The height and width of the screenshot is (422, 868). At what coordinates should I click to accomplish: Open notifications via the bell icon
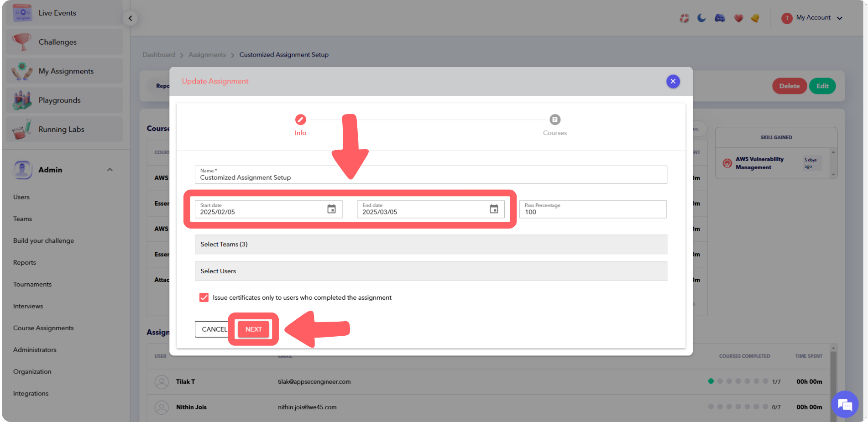[x=755, y=18]
